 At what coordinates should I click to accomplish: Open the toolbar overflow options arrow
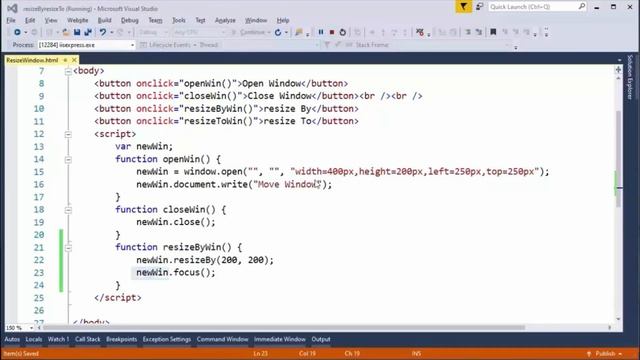(x=546, y=32)
